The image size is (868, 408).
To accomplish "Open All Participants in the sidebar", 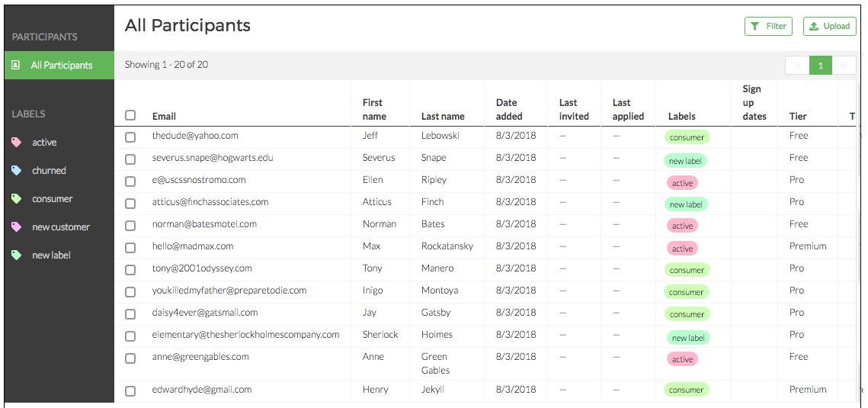I will pos(61,66).
